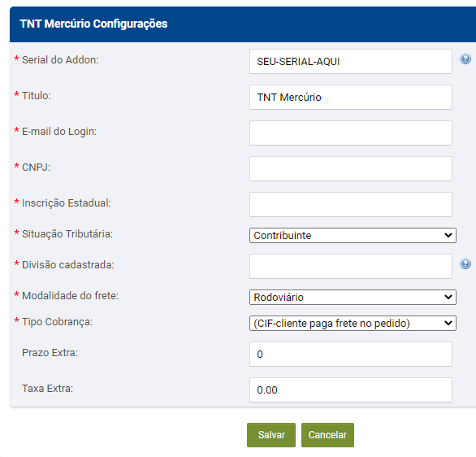Focus the Serial do Addon field

(x=351, y=61)
